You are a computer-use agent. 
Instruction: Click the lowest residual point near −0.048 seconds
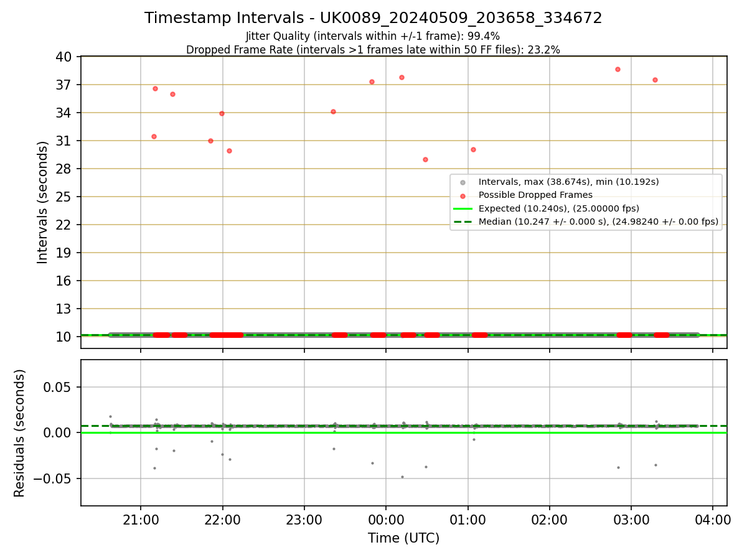402,477
